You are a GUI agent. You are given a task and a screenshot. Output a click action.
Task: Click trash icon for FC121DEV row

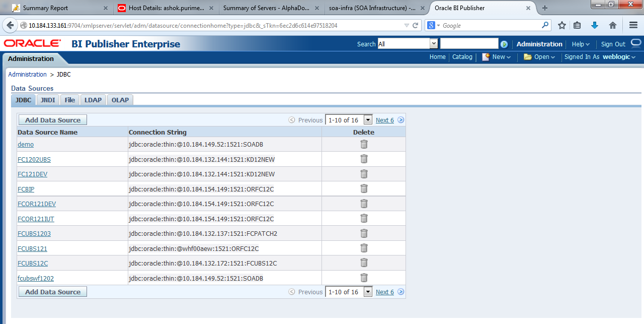click(x=364, y=174)
